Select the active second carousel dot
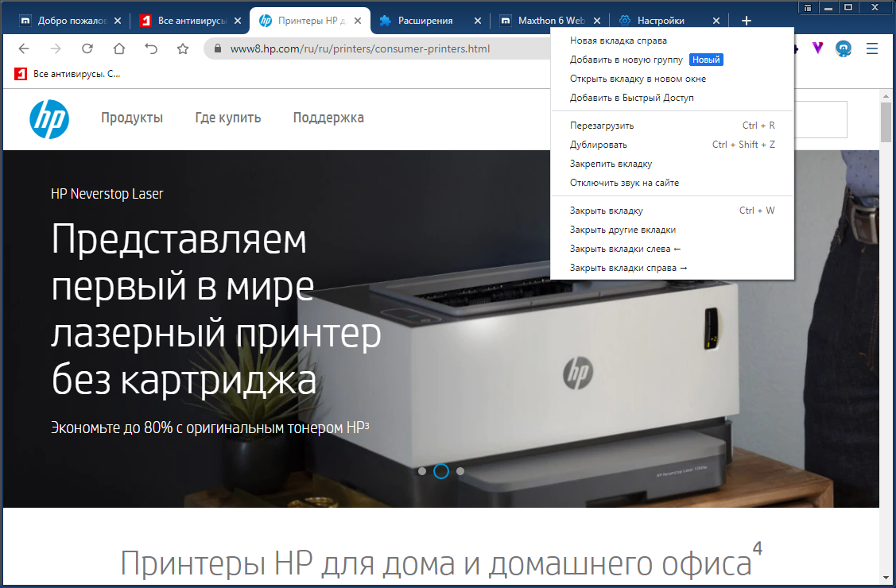The height and width of the screenshot is (588, 896). (441, 471)
